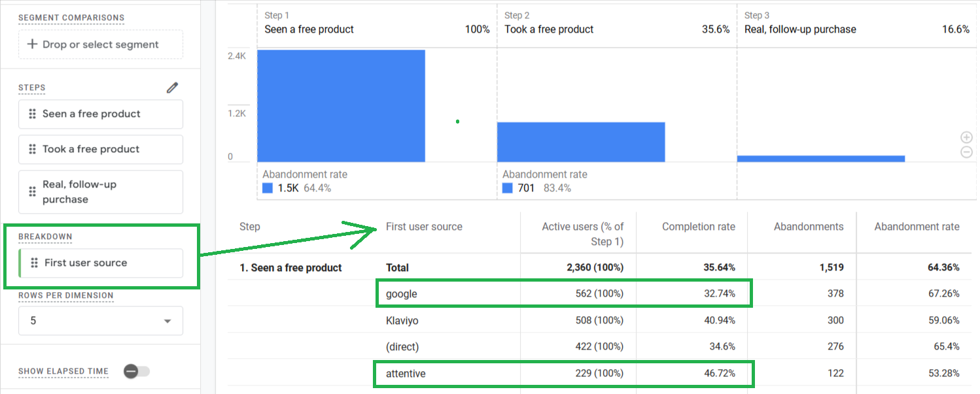The height and width of the screenshot is (394, 980).
Task: Click drag handle of Took a free product
Action: [32, 149]
